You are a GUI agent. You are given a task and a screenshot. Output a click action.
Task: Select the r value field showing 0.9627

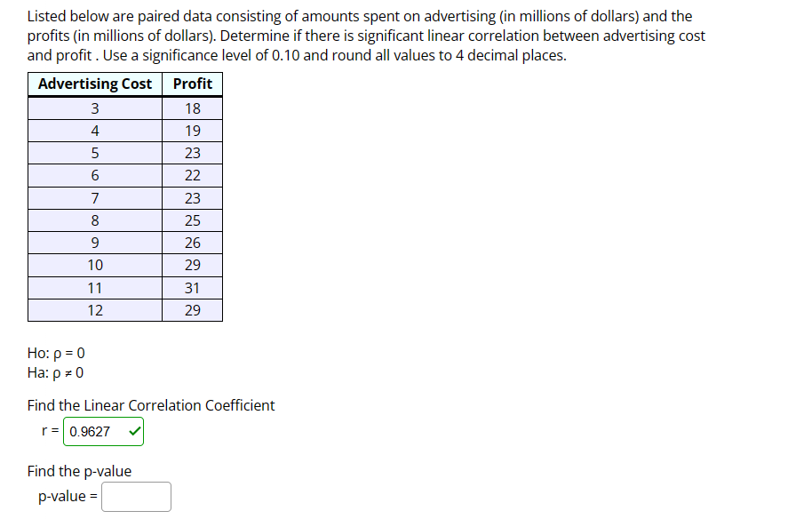(95, 430)
